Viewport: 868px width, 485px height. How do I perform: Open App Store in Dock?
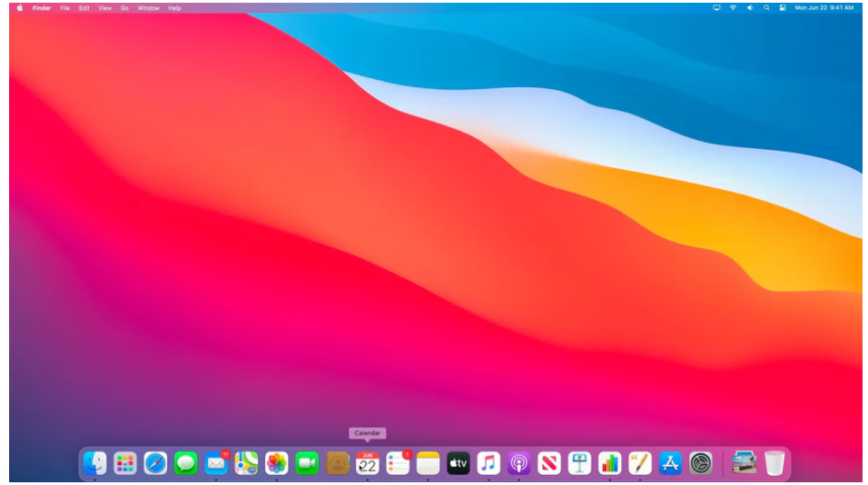tap(670, 463)
